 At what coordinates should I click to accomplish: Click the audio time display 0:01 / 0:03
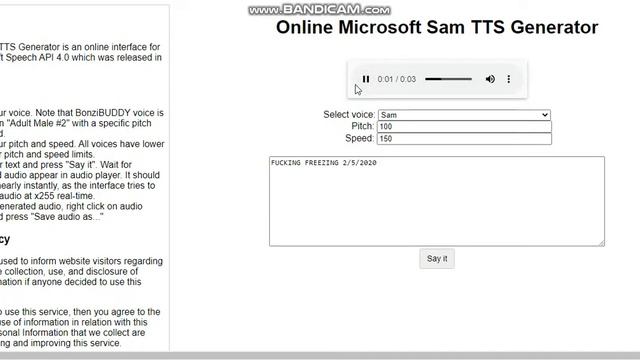(396, 79)
